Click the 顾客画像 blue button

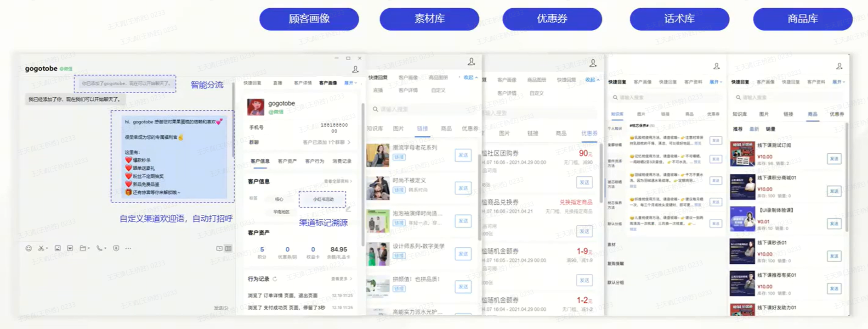(309, 19)
